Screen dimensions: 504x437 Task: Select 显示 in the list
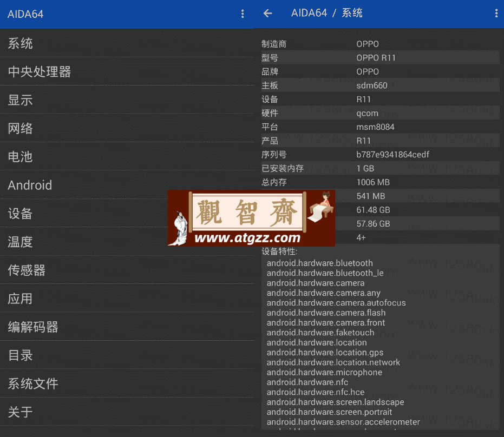127,100
